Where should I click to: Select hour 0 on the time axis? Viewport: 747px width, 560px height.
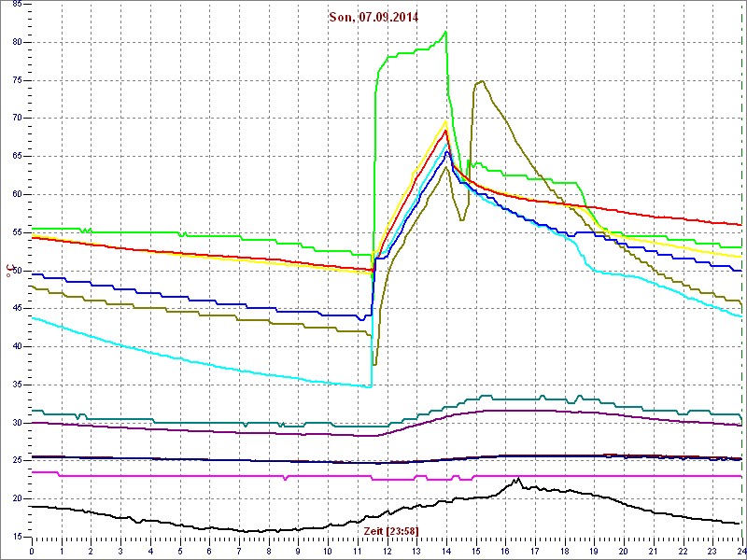point(33,551)
